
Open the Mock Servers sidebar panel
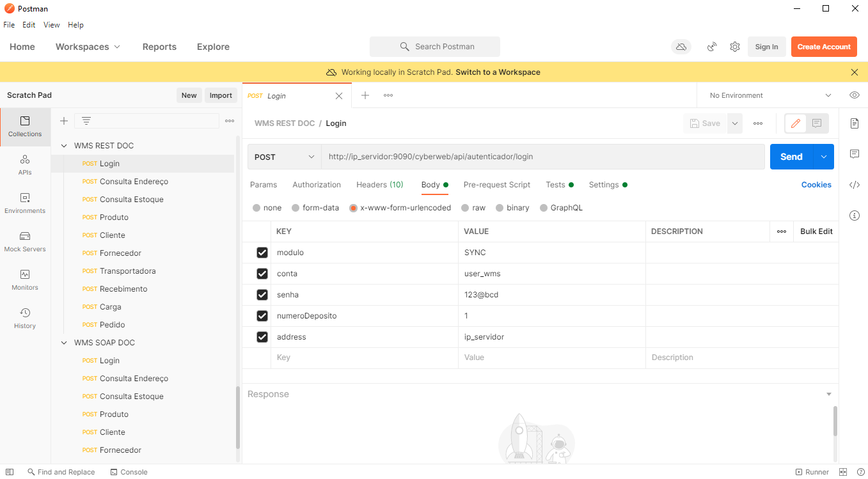point(25,242)
